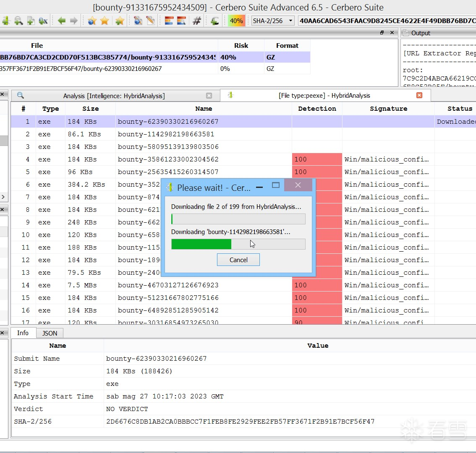Click the pencil notes icon in toolbar

point(150,21)
